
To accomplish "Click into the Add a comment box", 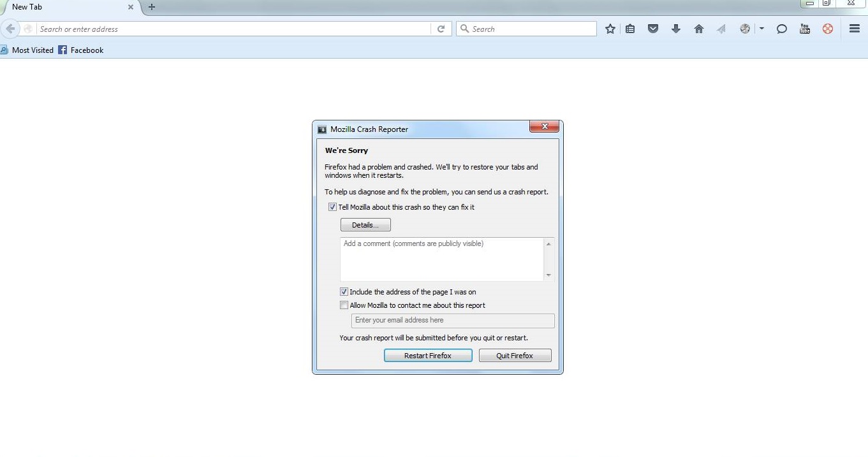I will click(441, 259).
